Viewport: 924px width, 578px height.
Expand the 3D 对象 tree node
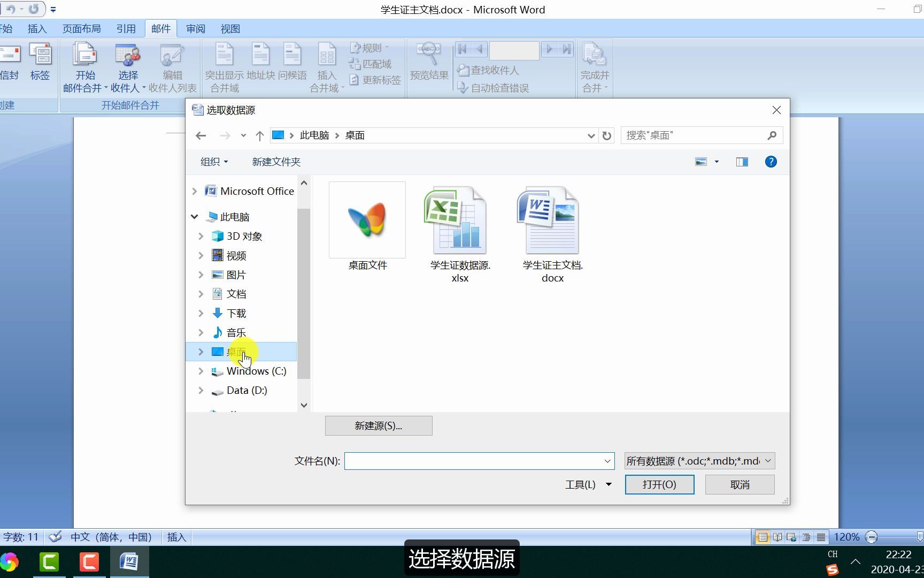coord(201,236)
